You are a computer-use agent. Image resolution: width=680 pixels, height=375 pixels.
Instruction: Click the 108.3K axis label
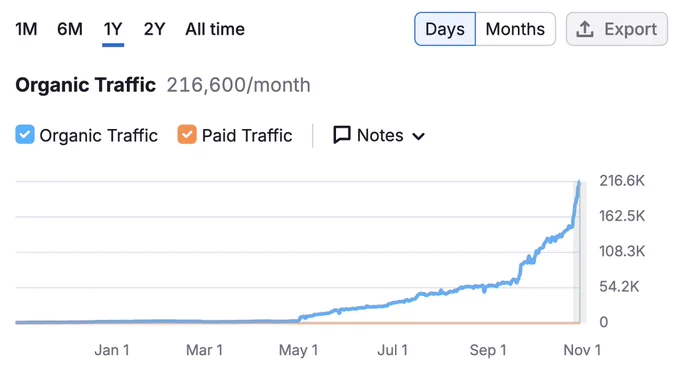point(622,251)
